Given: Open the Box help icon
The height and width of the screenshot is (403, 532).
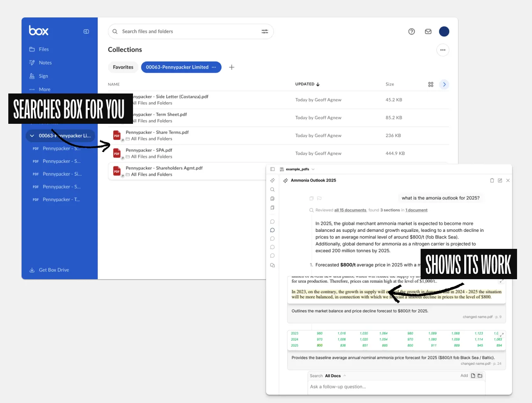Looking at the screenshot, I should [411, 32].
